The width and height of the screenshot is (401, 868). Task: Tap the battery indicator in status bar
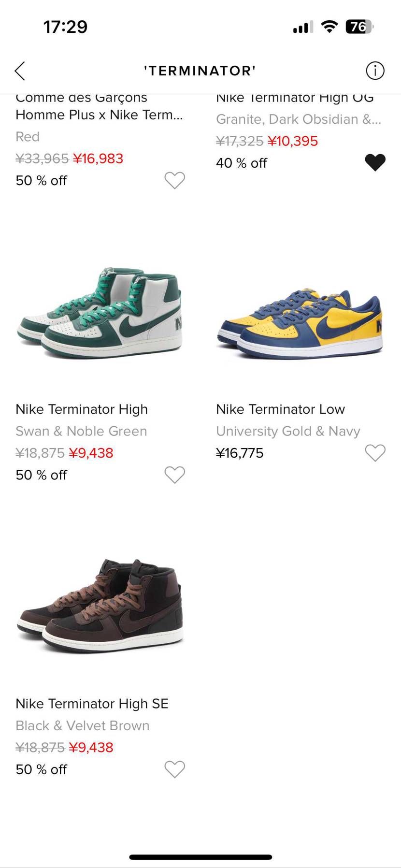(359, 27)
